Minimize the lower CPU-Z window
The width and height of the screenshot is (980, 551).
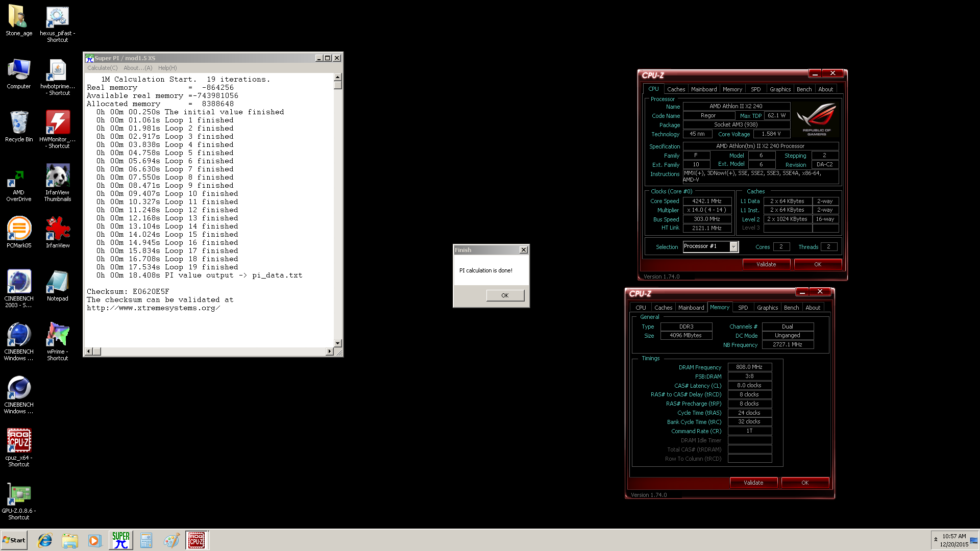(x=802, y=292)
